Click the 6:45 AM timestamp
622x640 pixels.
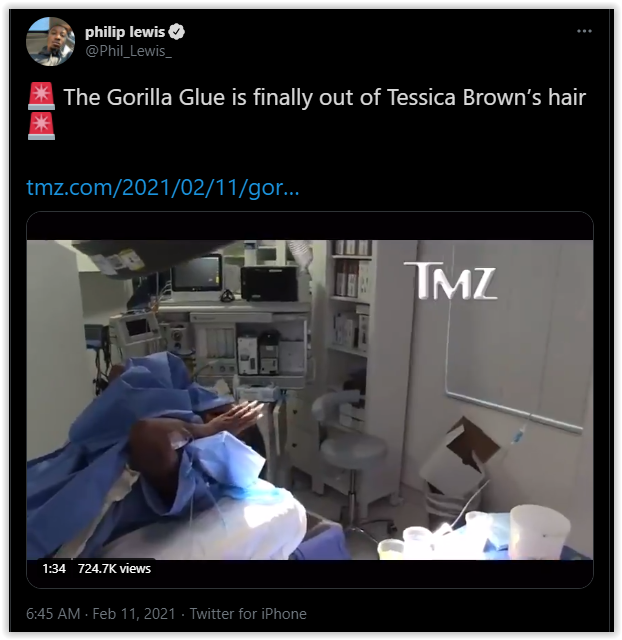(x=53, y=614)
